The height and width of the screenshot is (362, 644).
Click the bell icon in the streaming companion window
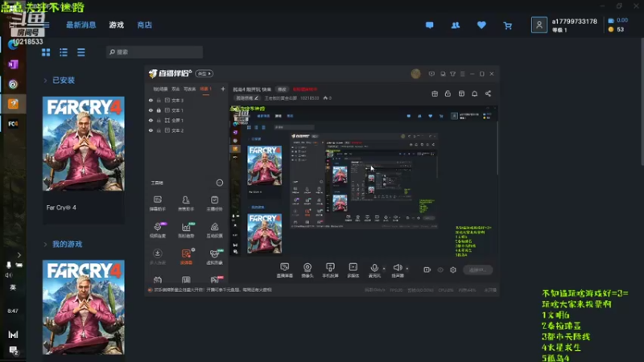tap(474, 93)
